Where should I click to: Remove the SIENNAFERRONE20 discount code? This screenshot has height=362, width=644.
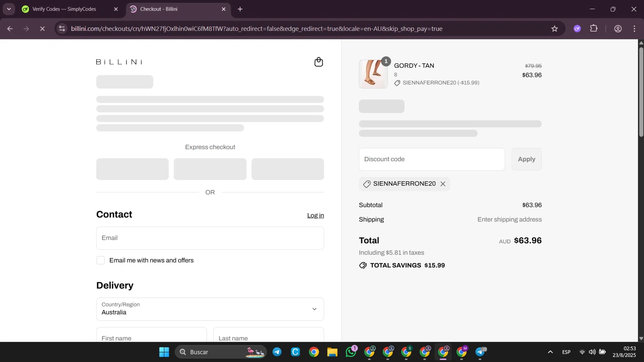pyautogui.click(x=443, y=184)
